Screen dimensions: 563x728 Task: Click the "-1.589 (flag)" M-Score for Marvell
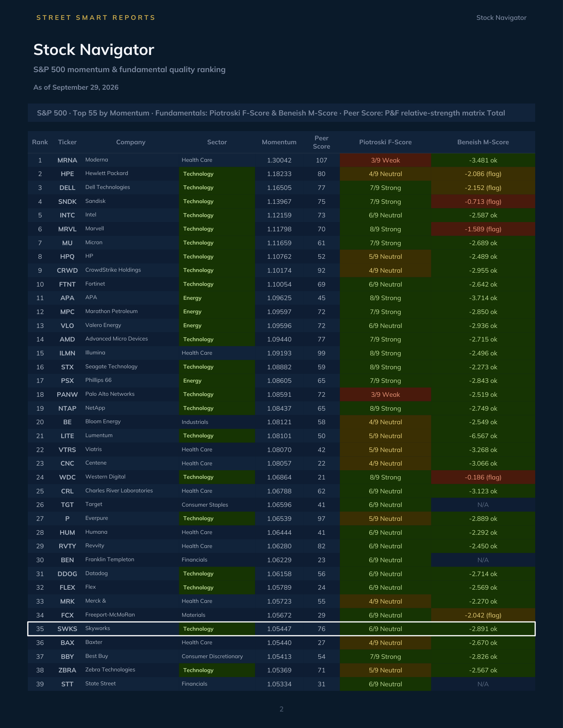483,229
